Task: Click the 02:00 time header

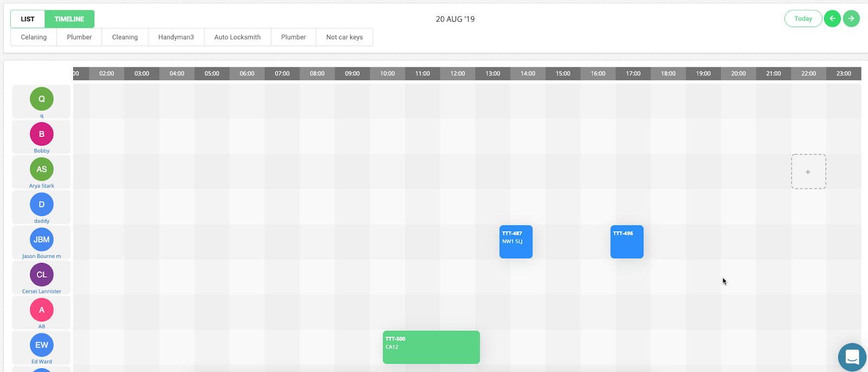Action: click(107, 73)
